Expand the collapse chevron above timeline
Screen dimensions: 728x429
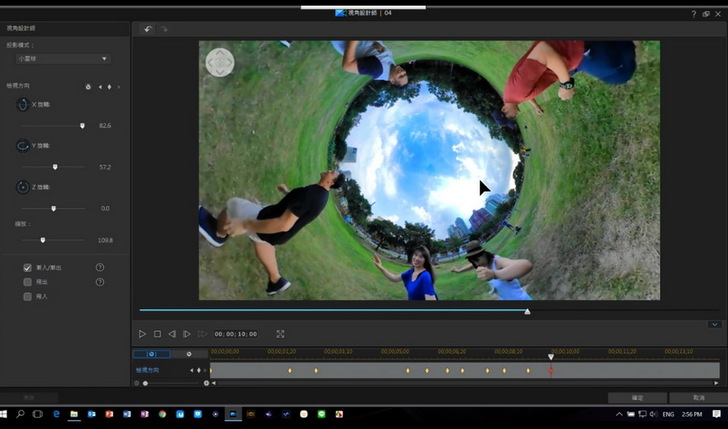tap(714, 324)
